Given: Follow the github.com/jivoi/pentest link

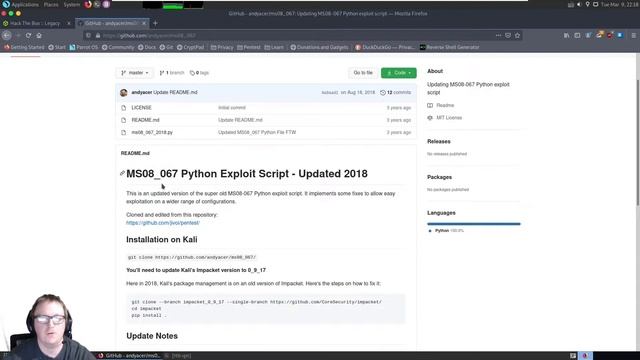Looking at the screenshot, I should point(163,223).
